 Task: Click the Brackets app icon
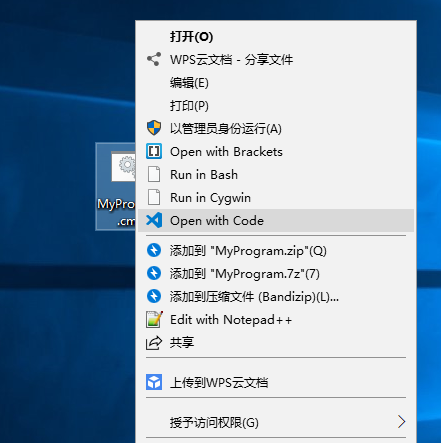[154, 151]
